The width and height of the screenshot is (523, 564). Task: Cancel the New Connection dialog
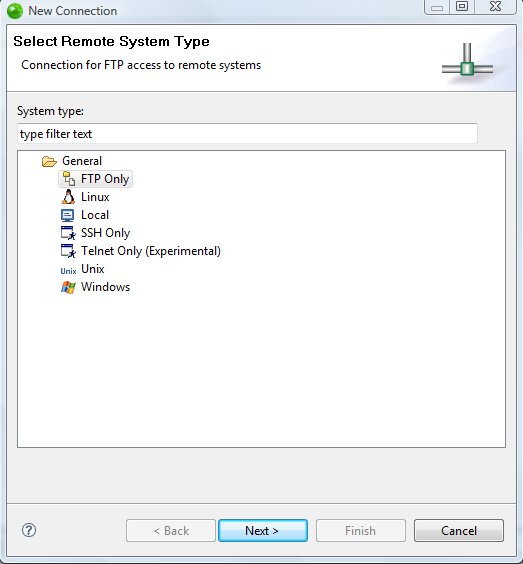point(459,530)
